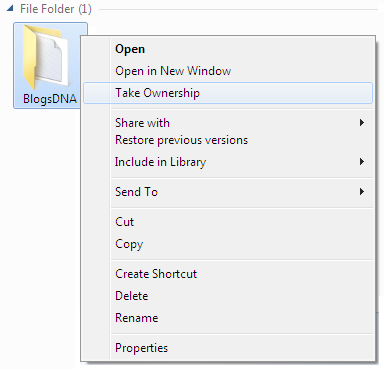Expand the Include in Library submenu arrow
384x369 pixels.
click(x=362, y=162)
